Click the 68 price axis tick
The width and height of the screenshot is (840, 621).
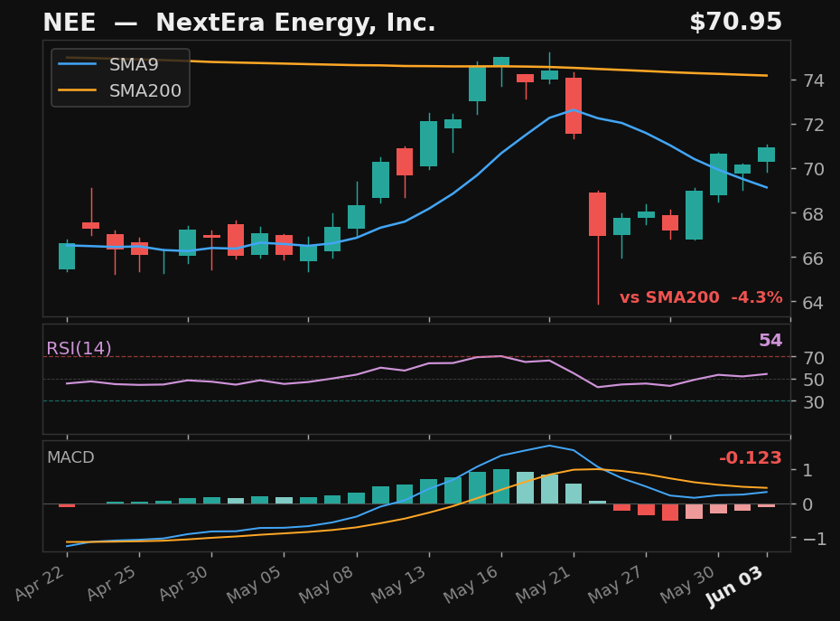pos(813,214)
